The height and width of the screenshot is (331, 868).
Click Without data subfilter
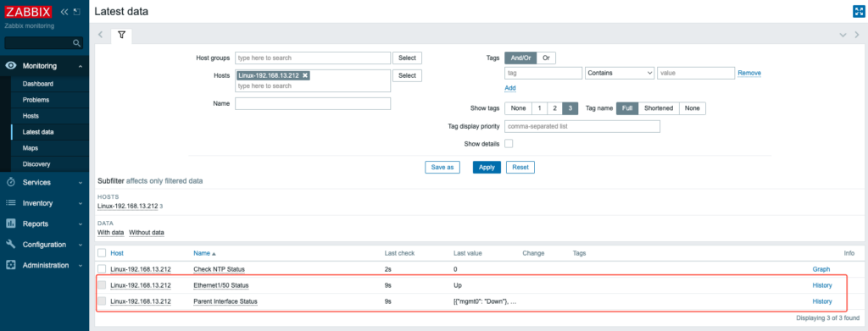point(147,233)
